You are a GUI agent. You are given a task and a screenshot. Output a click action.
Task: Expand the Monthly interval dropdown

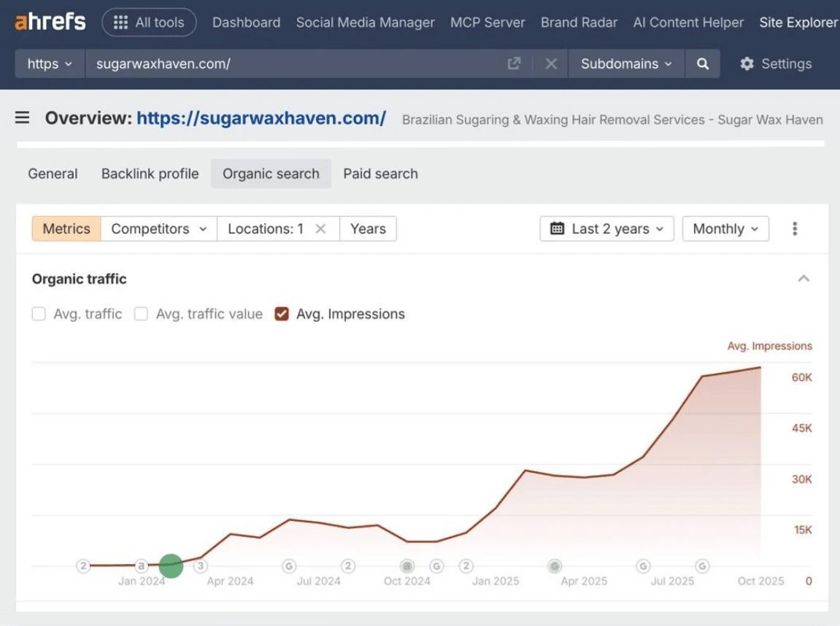pos(725,228)
